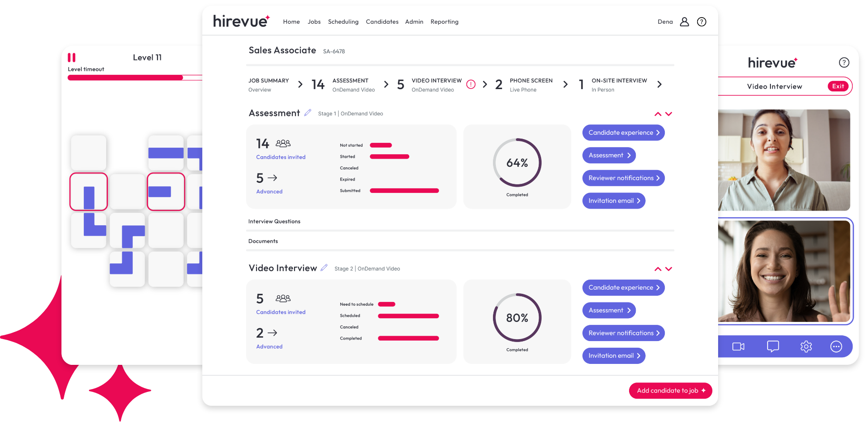The image size is (868, 422).
Task: Click pencil icon next to Video Interview heading
Action: (324, 268)
